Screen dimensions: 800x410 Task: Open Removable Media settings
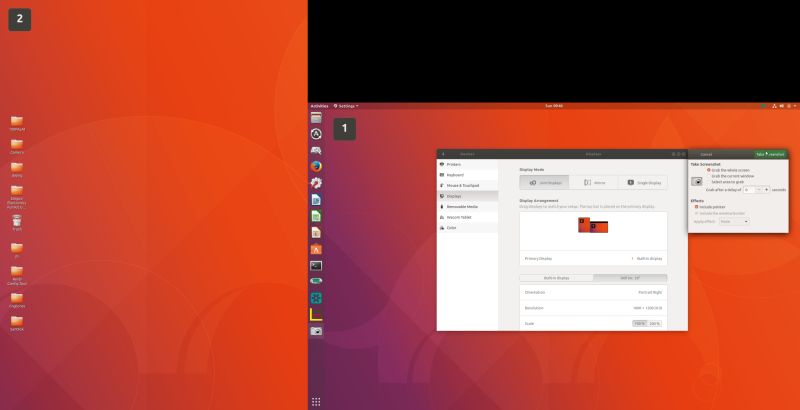[x=467, y=207]
